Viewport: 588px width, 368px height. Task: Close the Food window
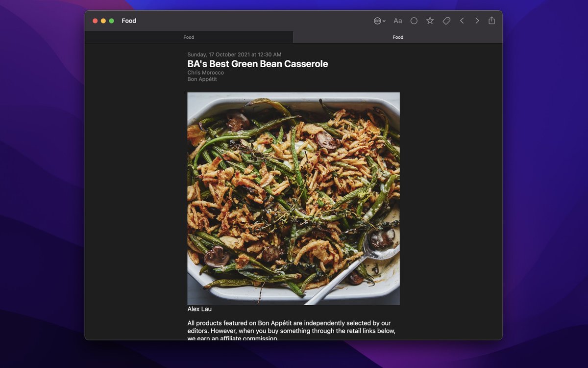pos(95,21)
